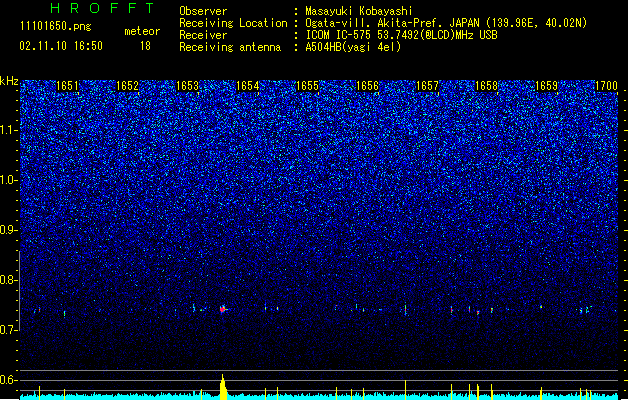Click the date stamp 02.11.10 16:50
The width and height of the screenshot is (629, 400).
coord(61,46)
